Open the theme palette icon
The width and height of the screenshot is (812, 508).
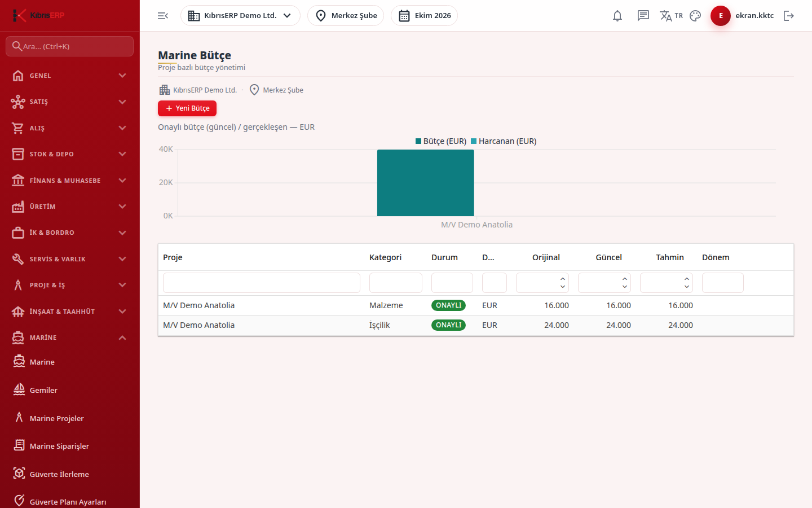click(x=695, y=16)
